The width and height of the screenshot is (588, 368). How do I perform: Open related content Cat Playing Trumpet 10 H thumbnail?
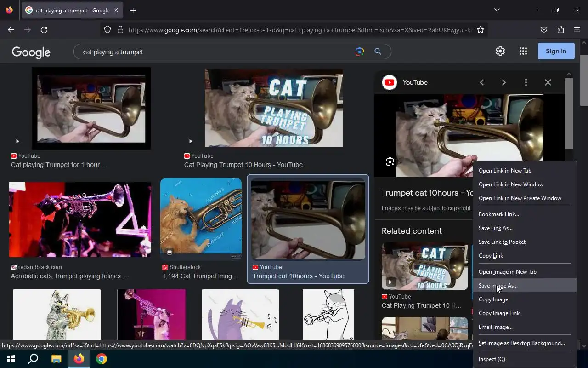pos(425,266)
